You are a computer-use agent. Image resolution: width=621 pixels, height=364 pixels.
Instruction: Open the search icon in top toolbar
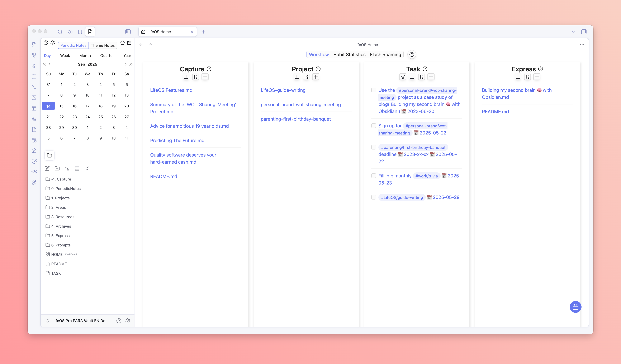(x=60, y=32)
